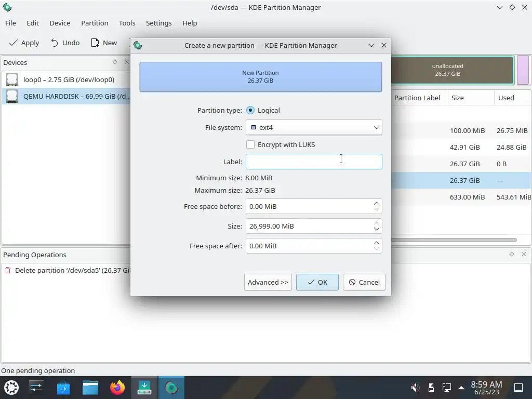Select the highlighted 26.37 GiB row with --- used
This screenshot has width=532, height=399.
pos(461,180)
